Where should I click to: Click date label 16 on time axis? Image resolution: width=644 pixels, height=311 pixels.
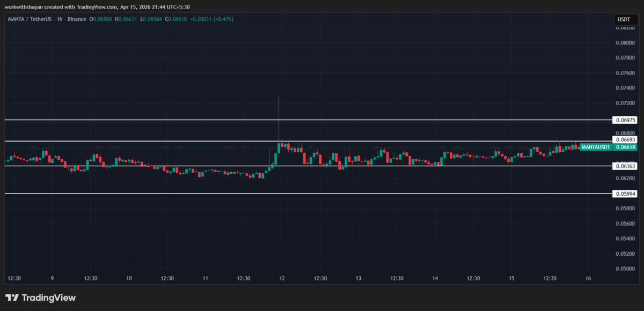pyautogui.click(x=588, y=278)
